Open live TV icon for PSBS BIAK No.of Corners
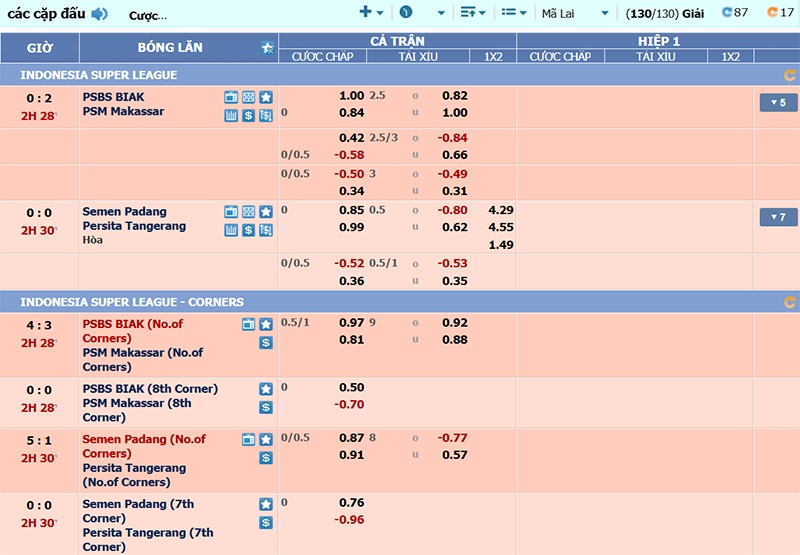The width and height of the screenshot is (800, 555). tap(248, 324)
